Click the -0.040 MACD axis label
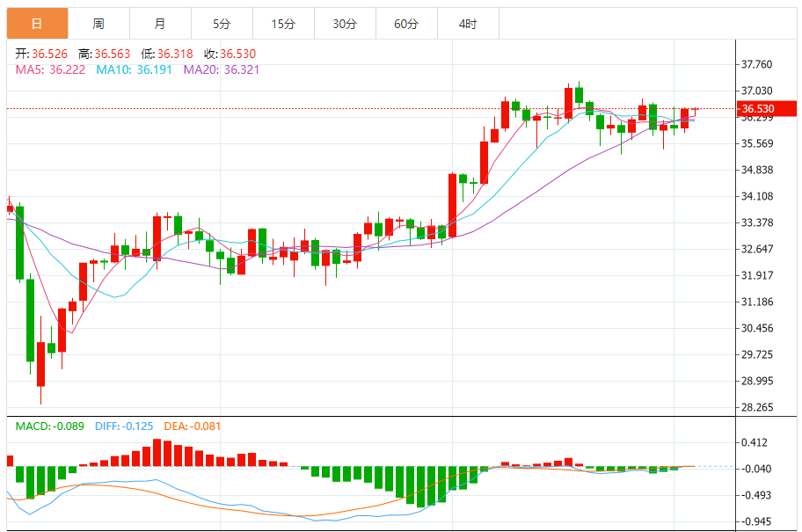The image size is (802, 532). pos(756,469)
